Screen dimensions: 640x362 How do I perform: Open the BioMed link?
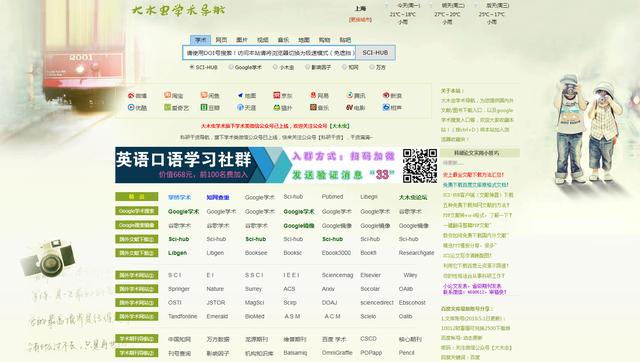255,316
